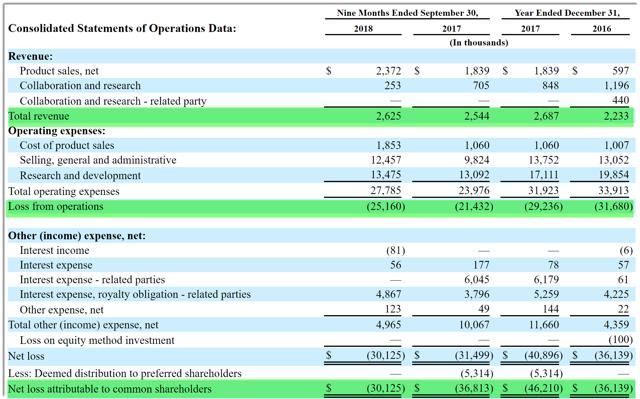Viewport: 640px width, 399px height.
Task: Click the SG&A value 9,824
Action: pyautogui.click(x=477, y=160)
